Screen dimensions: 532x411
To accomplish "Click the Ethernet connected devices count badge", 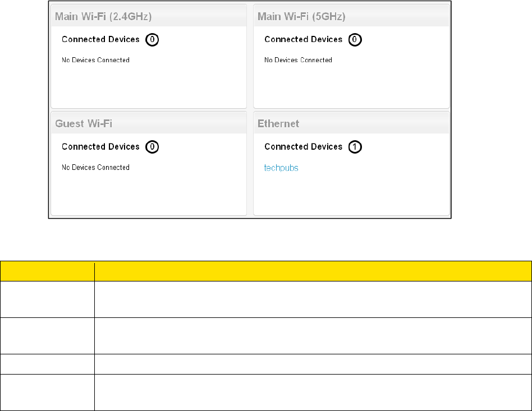I will point(355,147).
